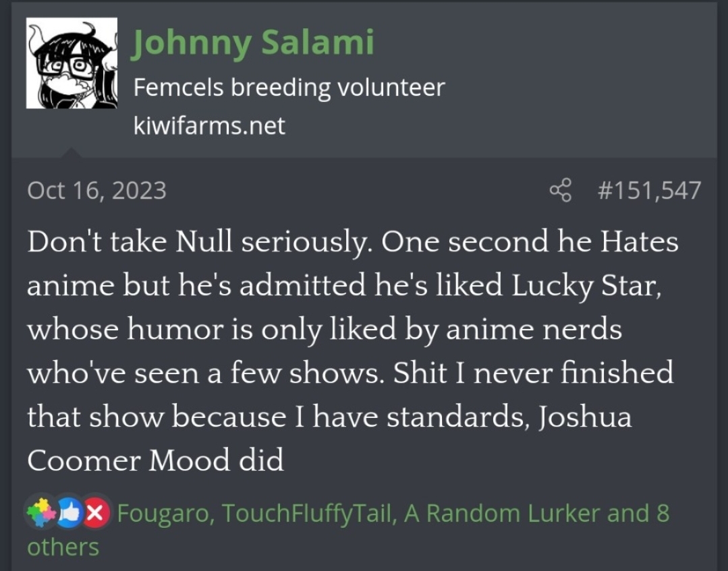Click the puzzle piece reaction icon
Image resolution: width=728 pixels, height=571 pixels.
point(40,514)
